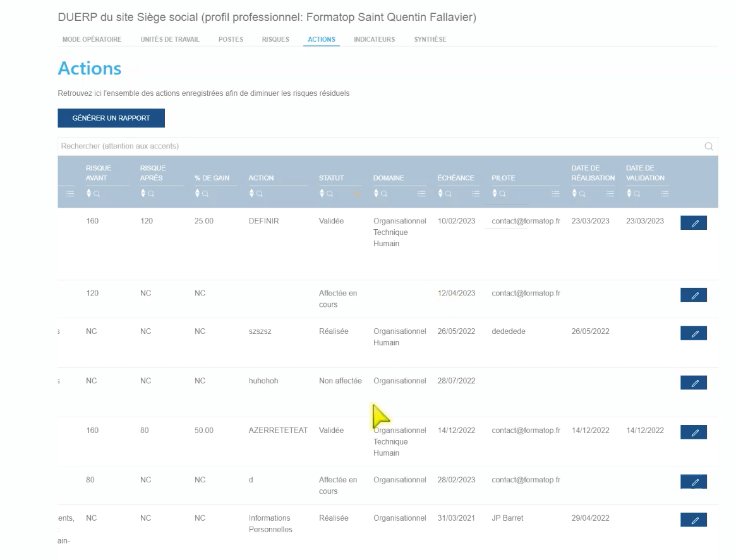Search within the Risque Après column

tap(151, 194)
